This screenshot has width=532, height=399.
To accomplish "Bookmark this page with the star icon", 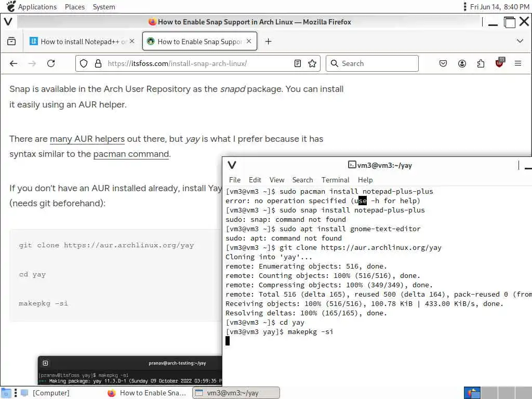I will point(312,63).
